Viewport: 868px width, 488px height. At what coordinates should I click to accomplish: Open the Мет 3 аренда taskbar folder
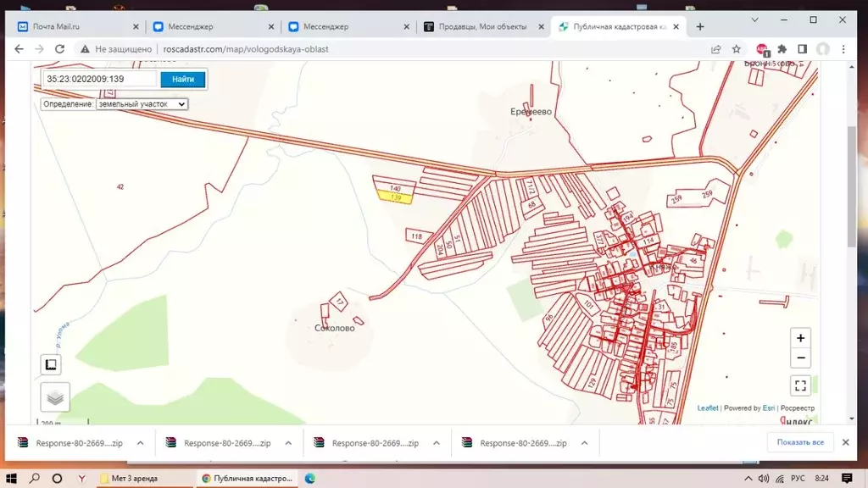click(x=135, y=479)
